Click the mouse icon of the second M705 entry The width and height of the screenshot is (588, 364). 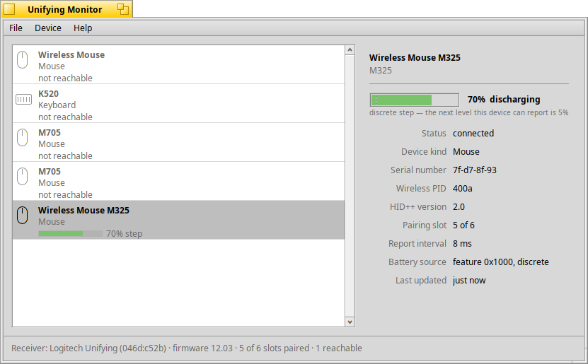[x=23, y=177]
